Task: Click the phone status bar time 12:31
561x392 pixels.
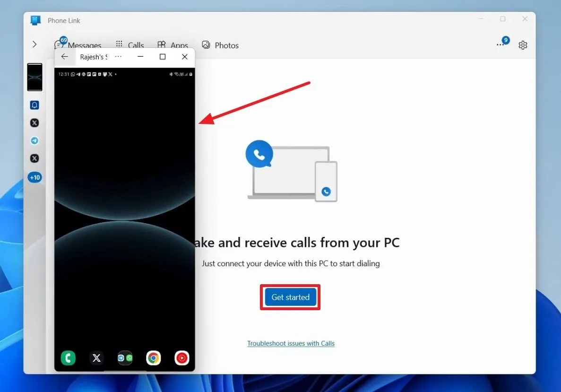Action: pyautogui.click(x=64, y=74)
